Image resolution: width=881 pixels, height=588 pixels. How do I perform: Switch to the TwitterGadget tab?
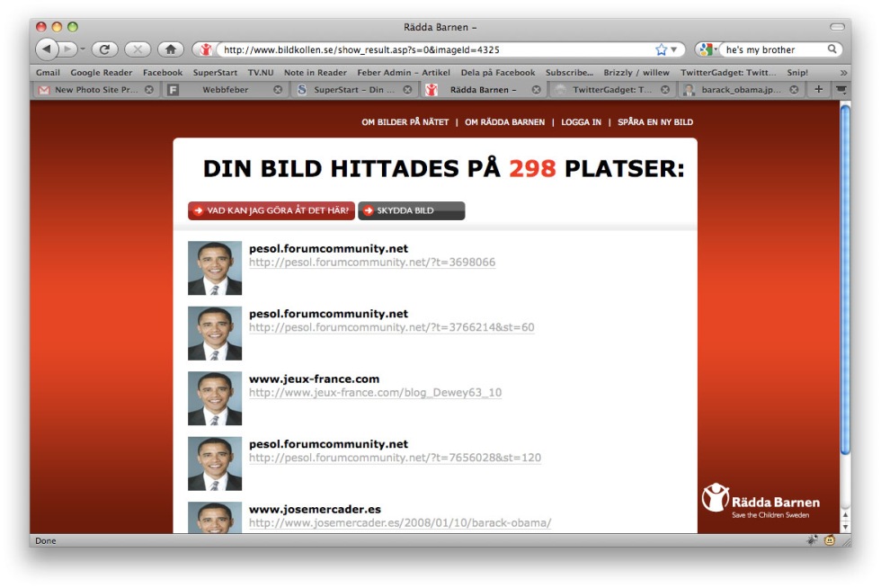pos(611,90)
